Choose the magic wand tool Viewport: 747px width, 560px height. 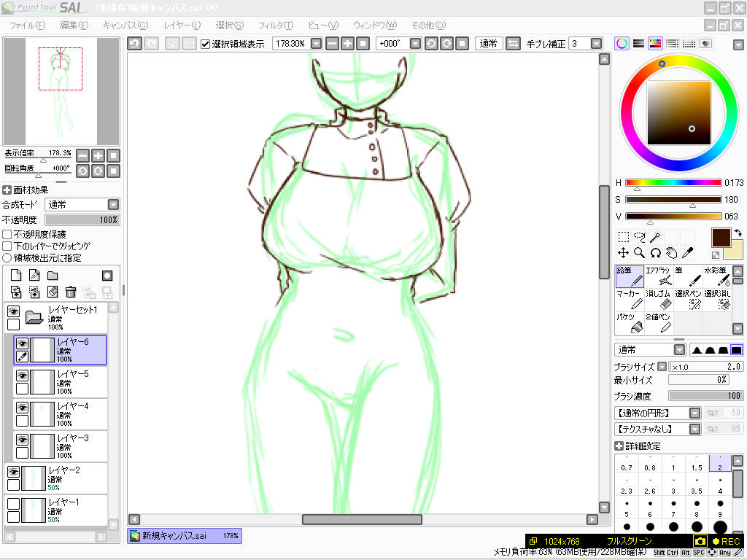(656, 237)
